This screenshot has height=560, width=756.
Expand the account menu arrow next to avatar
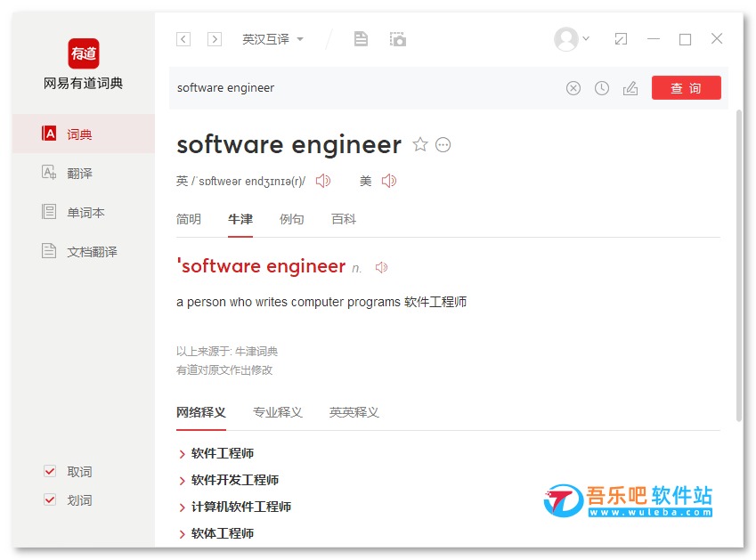[586, 38]
